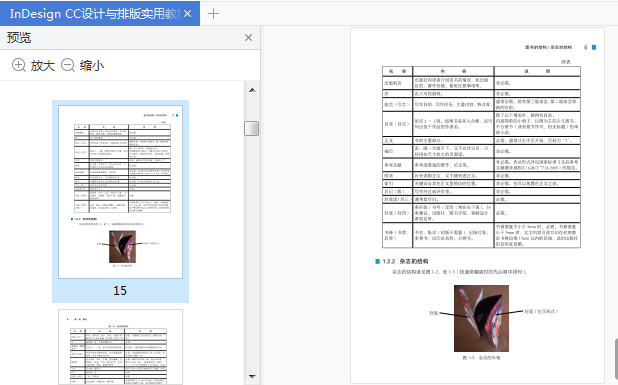Close the 预览 preview panel

point(248,37)
